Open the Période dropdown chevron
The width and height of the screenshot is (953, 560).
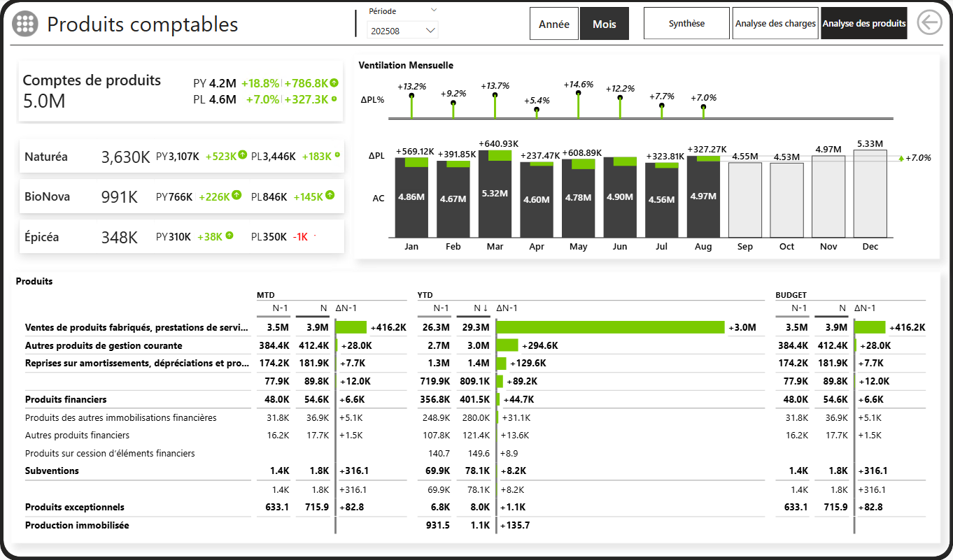433,11
